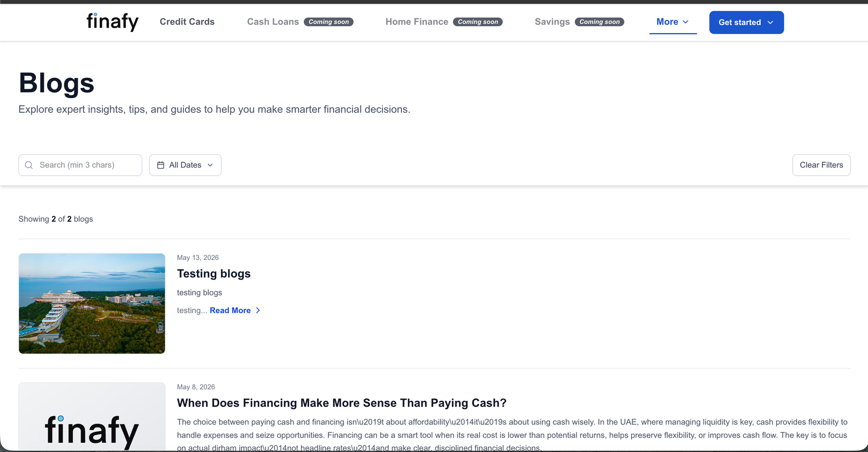Viewport: 868px width, 452px height.
Task: Focus the blog search input field
Action: tap(80, 165)
